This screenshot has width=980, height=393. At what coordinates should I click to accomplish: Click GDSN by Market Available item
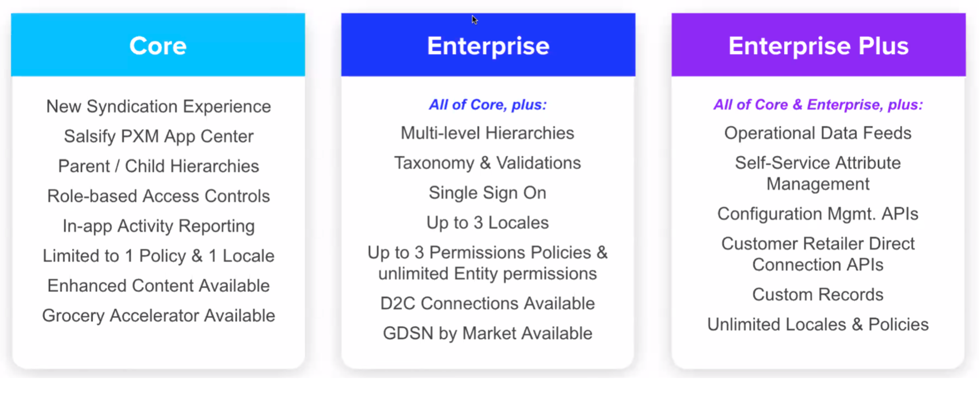[488, 334]
